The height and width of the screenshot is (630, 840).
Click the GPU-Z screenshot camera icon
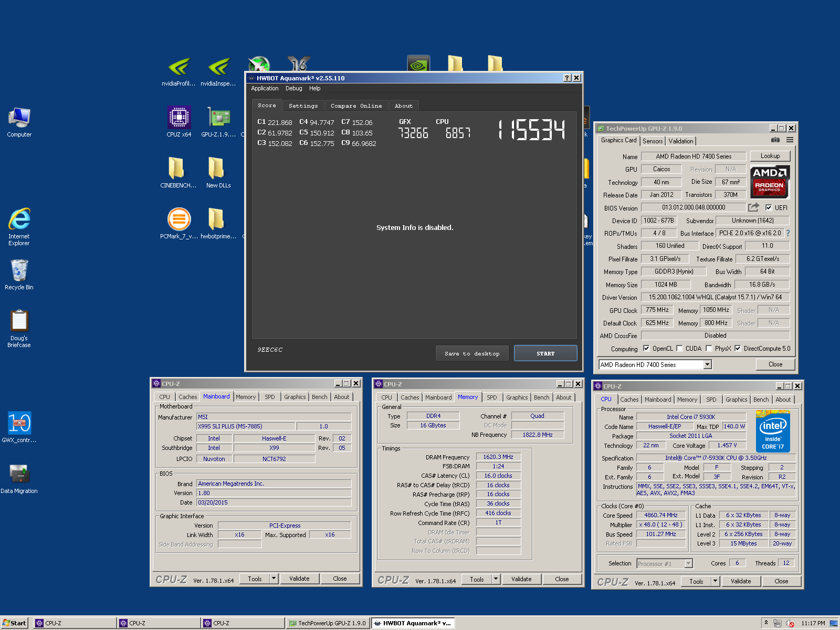[x=775, y=140]
